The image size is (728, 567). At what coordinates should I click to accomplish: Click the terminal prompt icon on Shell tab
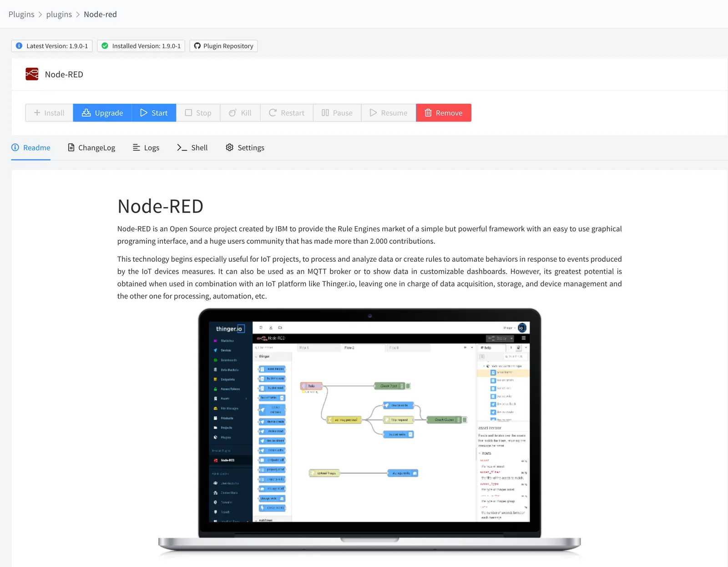pos(182,147)
